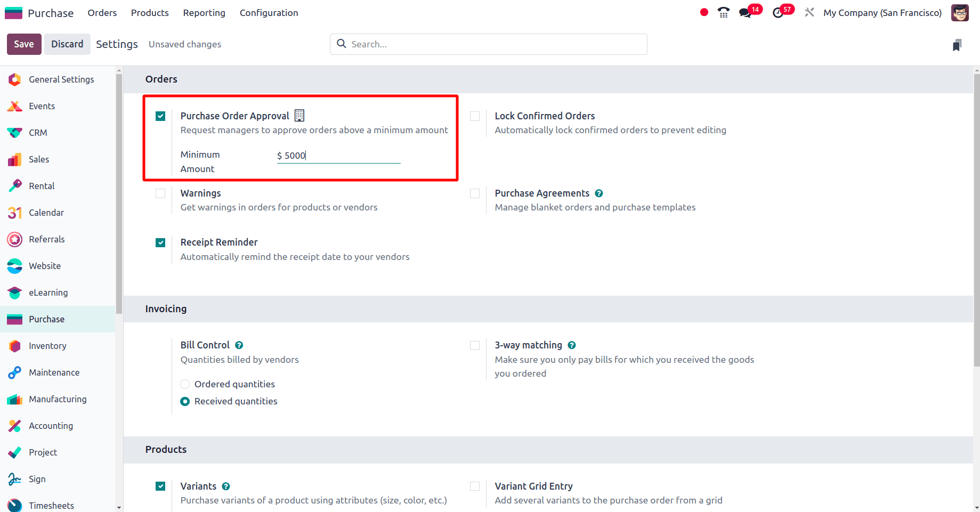
Task: Select Ordered quantities radio option
Action: [x=185, y=384]
